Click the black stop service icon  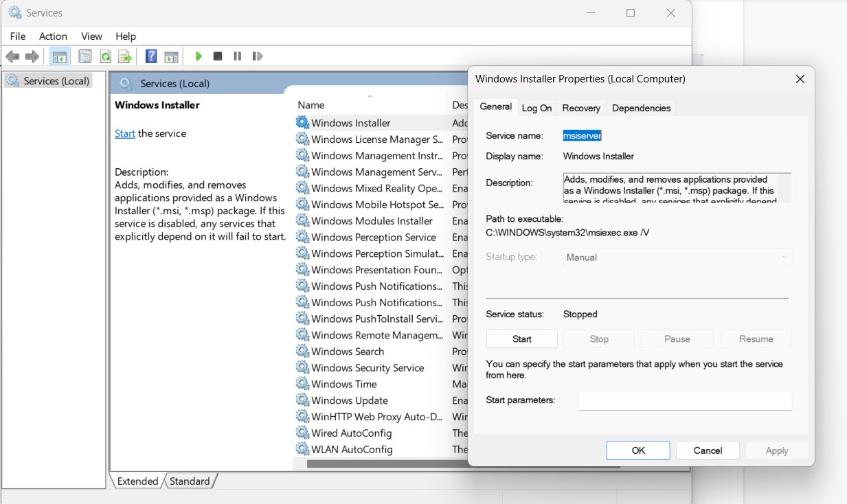pyautogui.click(x=217, y=56)
